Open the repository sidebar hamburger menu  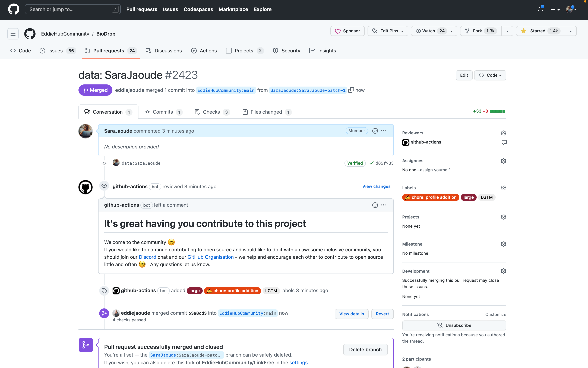point(13,34)
